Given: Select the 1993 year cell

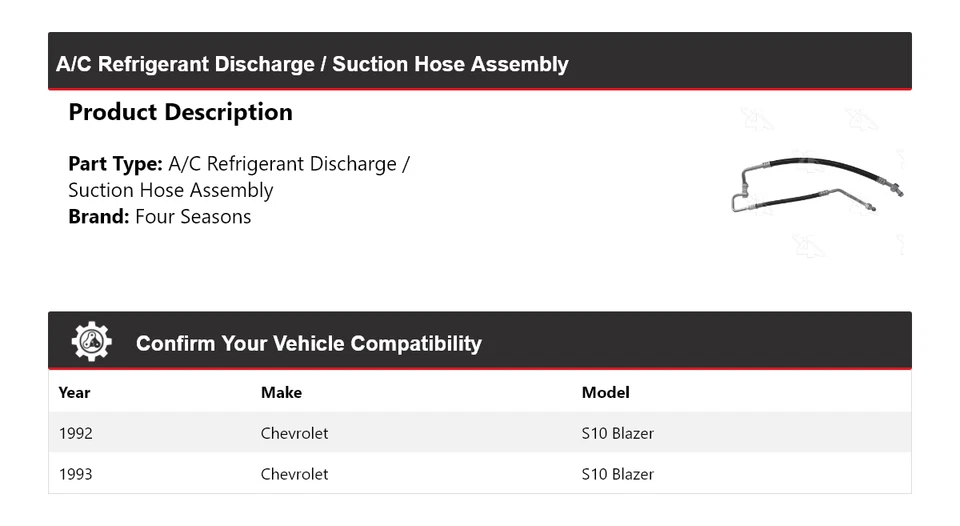Looking at the screenshot, I should [x=76, y=473].
